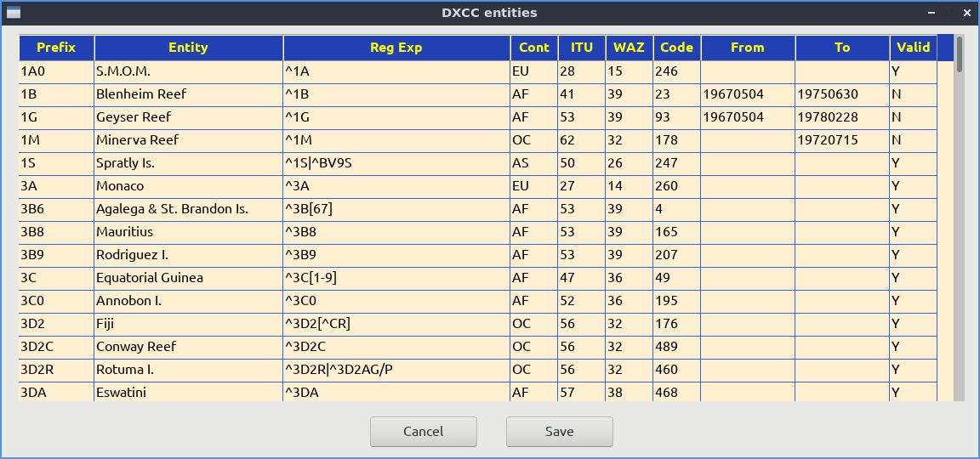Click Monaco's WAZ 14 cell
This screenshot has height=459, width=980.
(629, 186)
